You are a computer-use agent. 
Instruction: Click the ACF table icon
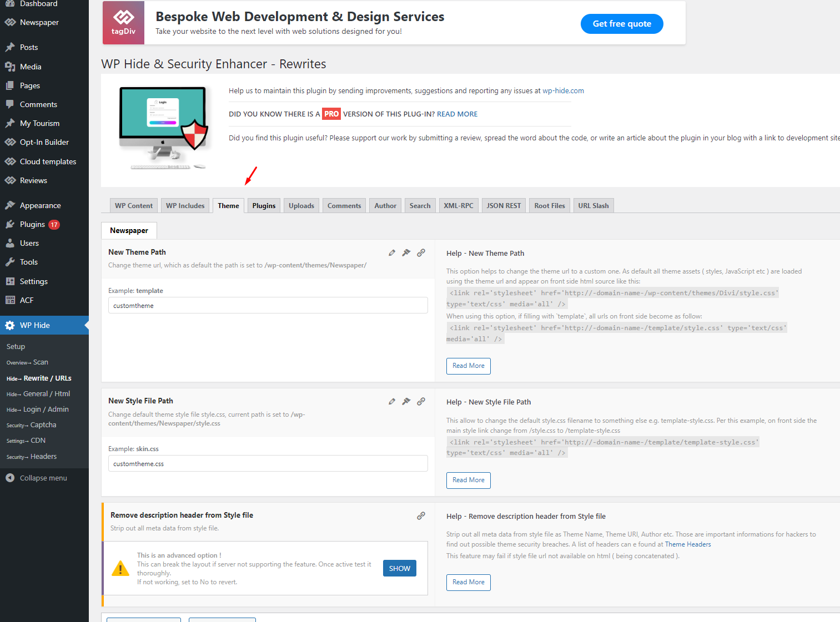pos(10,300)
